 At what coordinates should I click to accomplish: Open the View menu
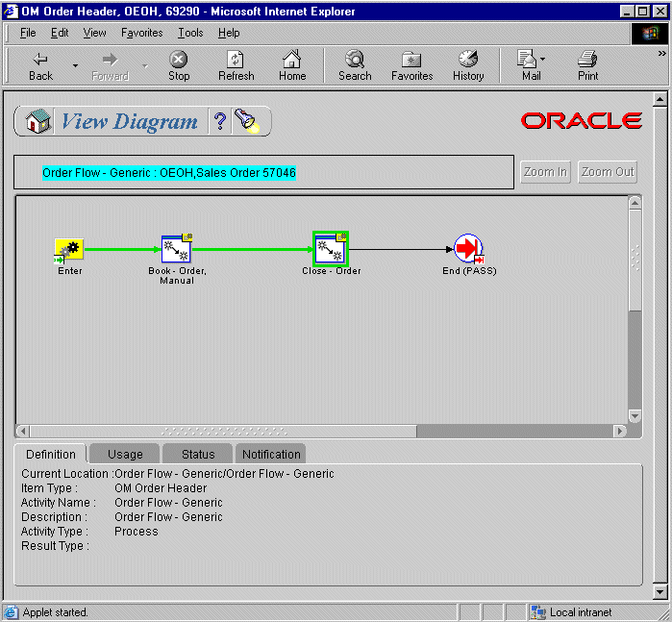[95, 33]
